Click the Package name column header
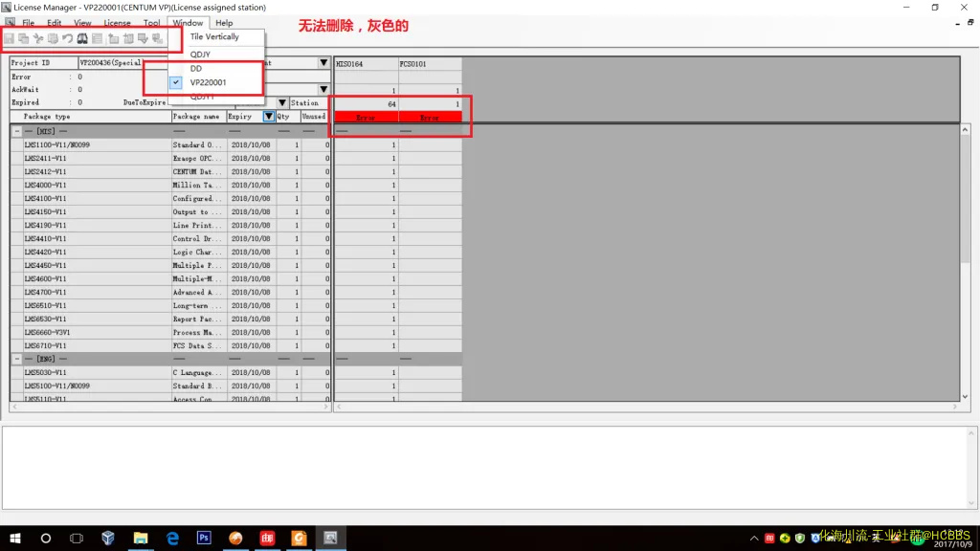Viewport: 980px width, 551px height. 199,116
